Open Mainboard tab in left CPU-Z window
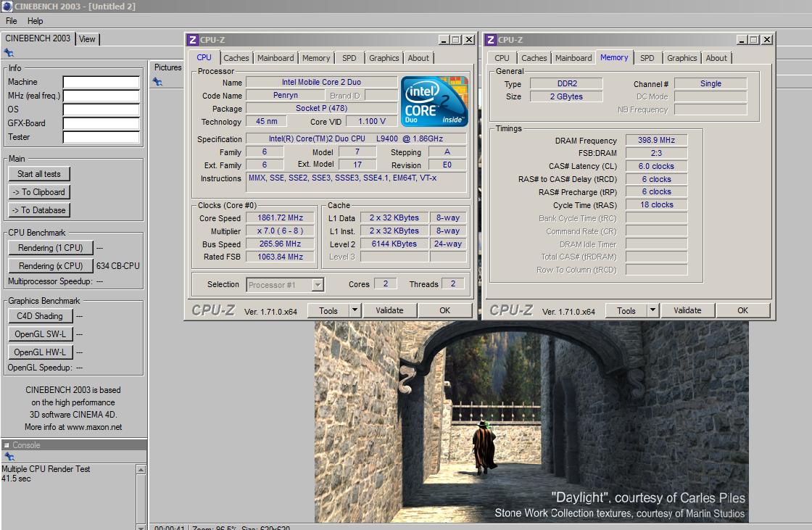 [x=275, y=58]
